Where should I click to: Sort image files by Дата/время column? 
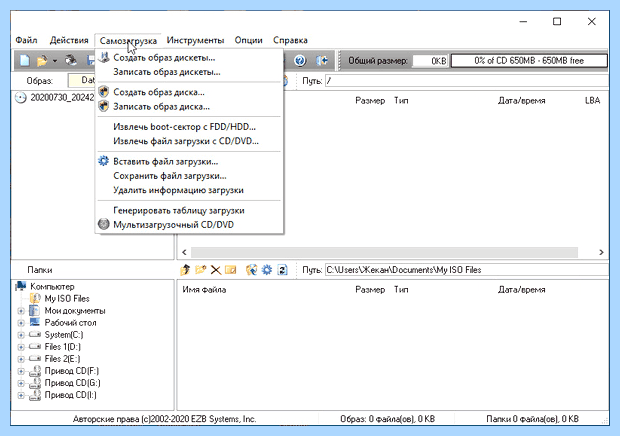click(x=521, y=100)
